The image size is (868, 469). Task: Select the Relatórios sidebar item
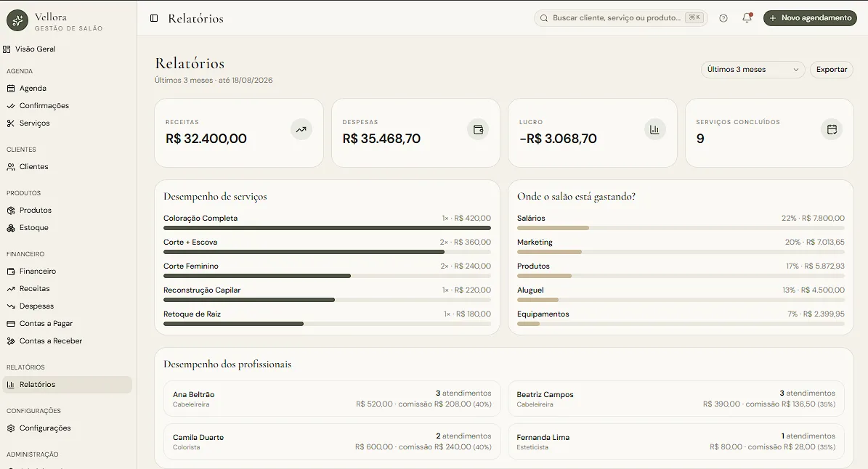[x=68, y=385]
